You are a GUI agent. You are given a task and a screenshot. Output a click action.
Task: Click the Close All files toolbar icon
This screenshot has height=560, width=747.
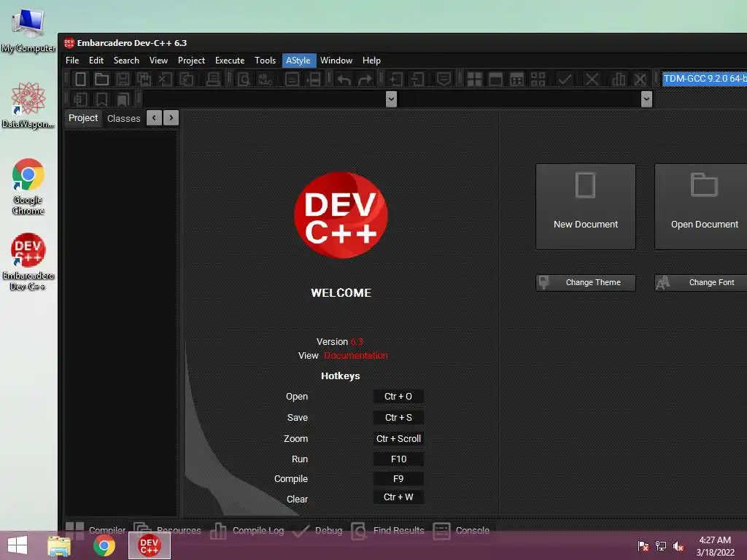(186, 79)
